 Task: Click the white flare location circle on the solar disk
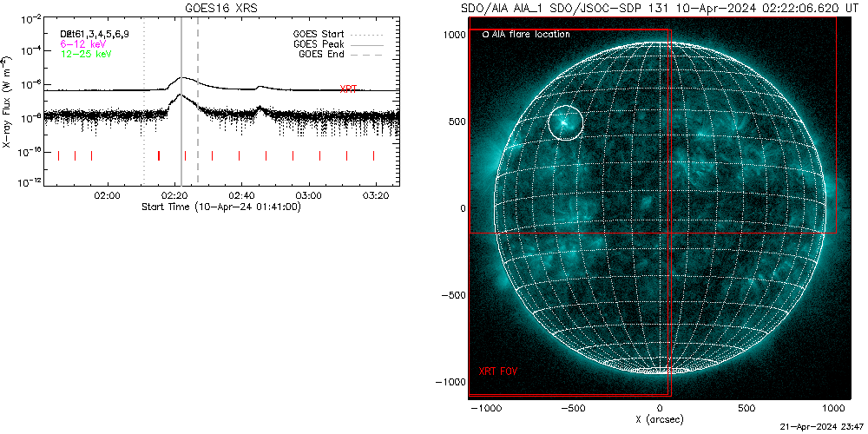566,123
